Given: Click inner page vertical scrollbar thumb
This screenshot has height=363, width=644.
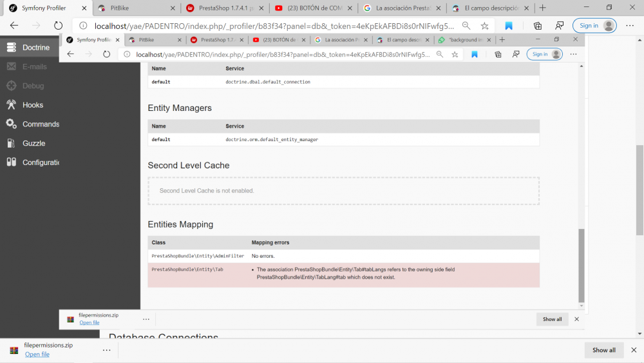Looking at the screenshot, I should pyautogui.click(x=581, y=266).
